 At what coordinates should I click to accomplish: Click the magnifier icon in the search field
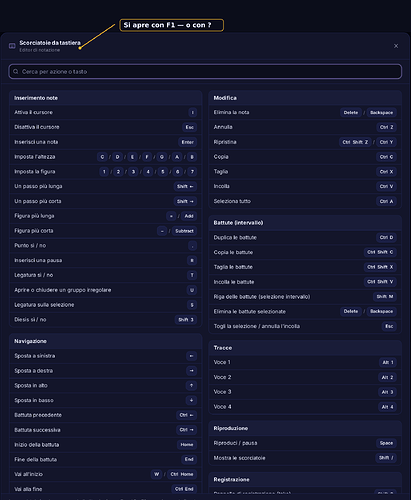pyautogui.click(x=16, y=72)
